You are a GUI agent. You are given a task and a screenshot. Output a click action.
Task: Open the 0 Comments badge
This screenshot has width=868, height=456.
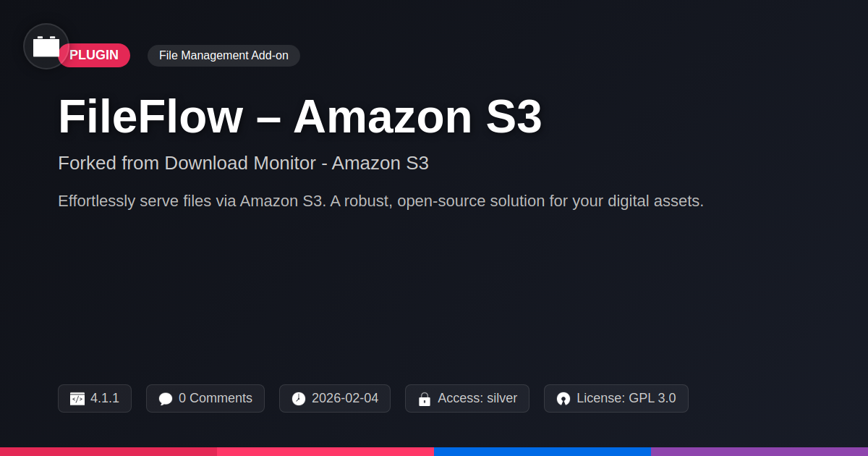tap(215, 398)
